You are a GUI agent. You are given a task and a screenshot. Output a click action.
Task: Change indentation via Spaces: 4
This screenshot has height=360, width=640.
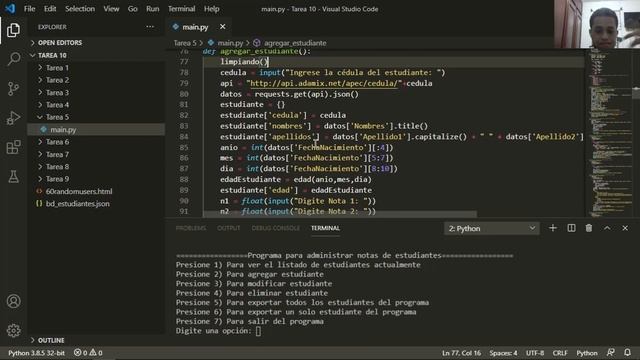pyautogui.click(x=503, y=353)
